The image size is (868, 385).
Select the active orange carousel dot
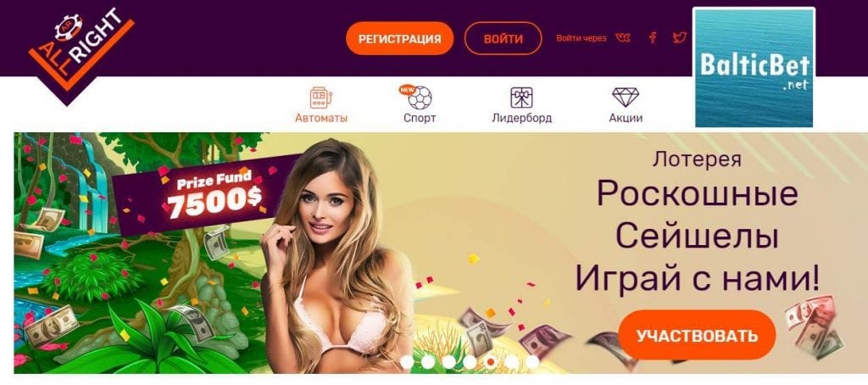491,362
